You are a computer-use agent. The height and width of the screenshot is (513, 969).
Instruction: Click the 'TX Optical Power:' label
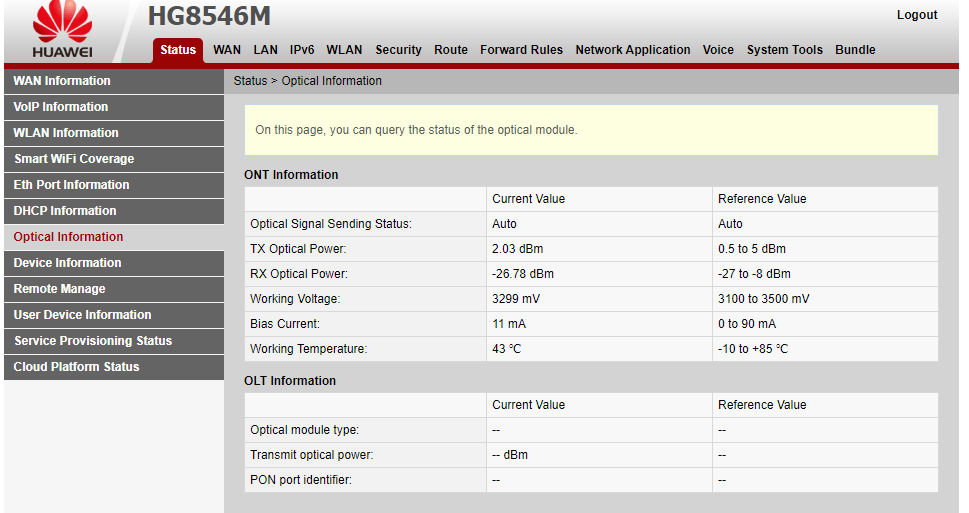(298, 249)
